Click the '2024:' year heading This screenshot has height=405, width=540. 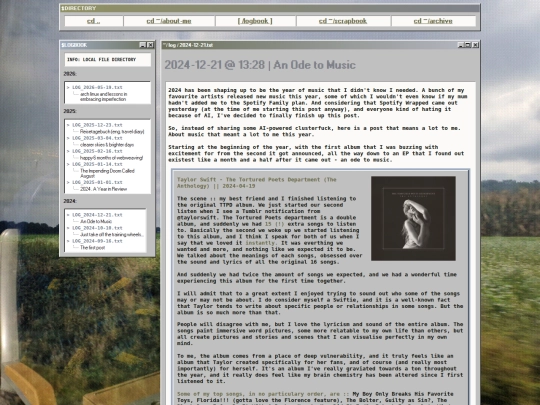(x=70, y=201)
